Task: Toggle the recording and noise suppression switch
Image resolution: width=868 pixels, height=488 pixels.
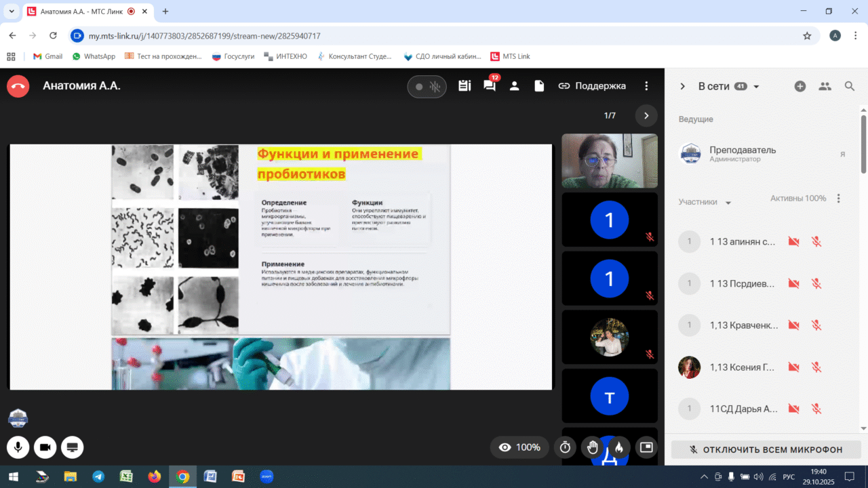Action: [427, 87]
